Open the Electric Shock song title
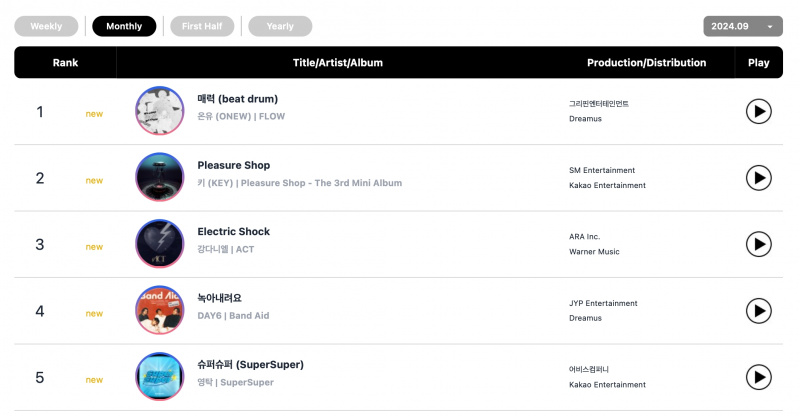This screenshot has width=800, height=416. (234, 231)
